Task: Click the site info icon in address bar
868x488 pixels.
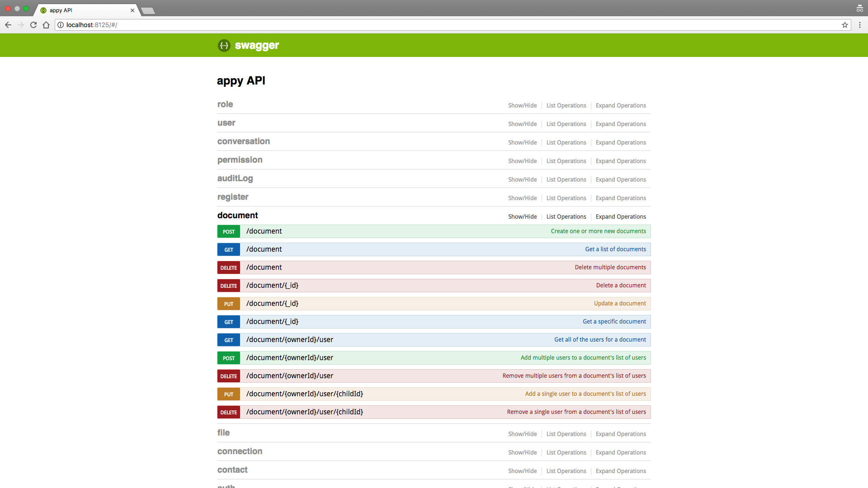Action: (x=61, y=25)
